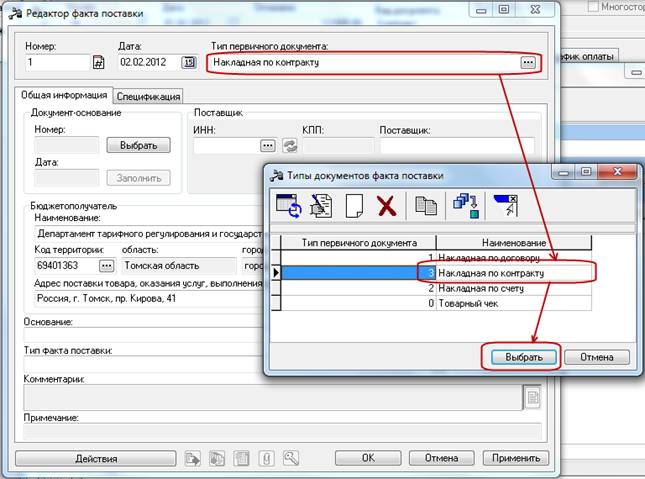Click the paperclip attachment icon at bottom
This screenshot has width=645, height=479.
[267, 458]
